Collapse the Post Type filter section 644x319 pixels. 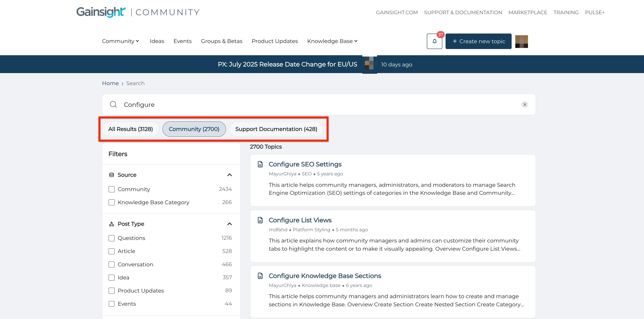coord(229,224)
